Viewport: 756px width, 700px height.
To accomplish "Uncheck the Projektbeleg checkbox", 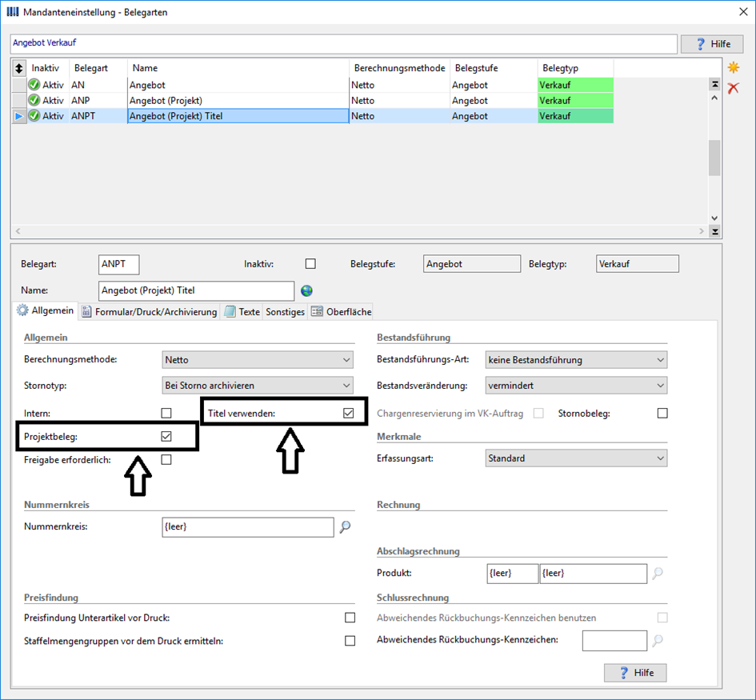I will [166, 436].
